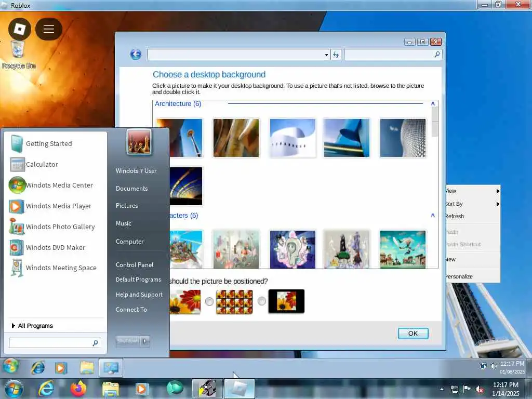Open the folder icon on simulated taskbar
The width and height of the screenshot is (532, 399).
click(87, 368)
